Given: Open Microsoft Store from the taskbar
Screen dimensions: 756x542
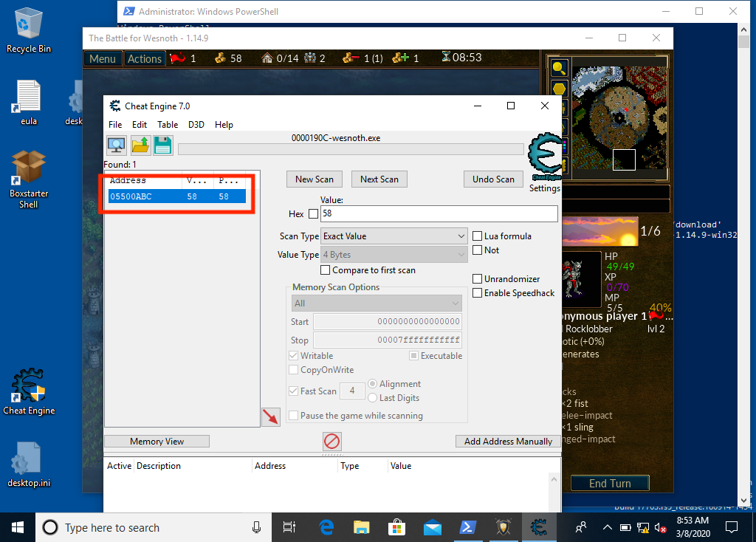Looking at the screenshot, I should (x=396, y=527).
